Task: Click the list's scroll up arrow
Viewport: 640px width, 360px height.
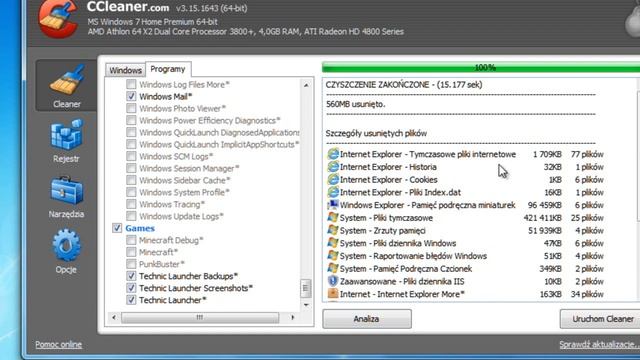Action: click(x=306, y=85)
